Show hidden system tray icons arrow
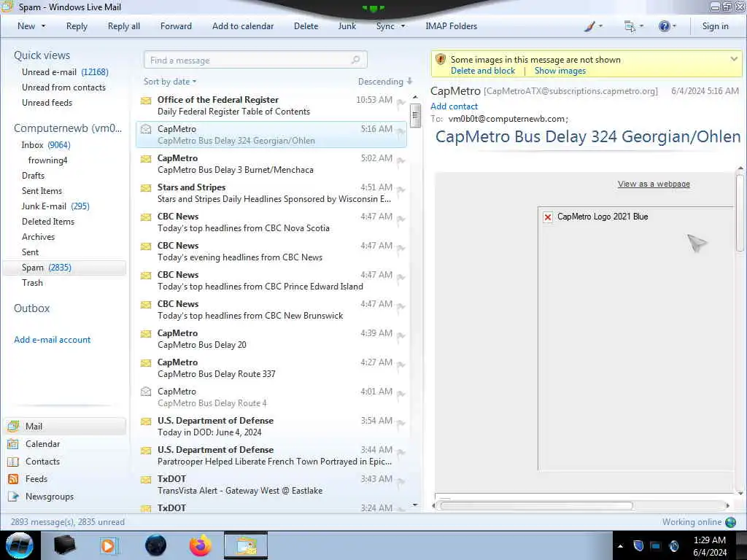 [x=620, y=546]
